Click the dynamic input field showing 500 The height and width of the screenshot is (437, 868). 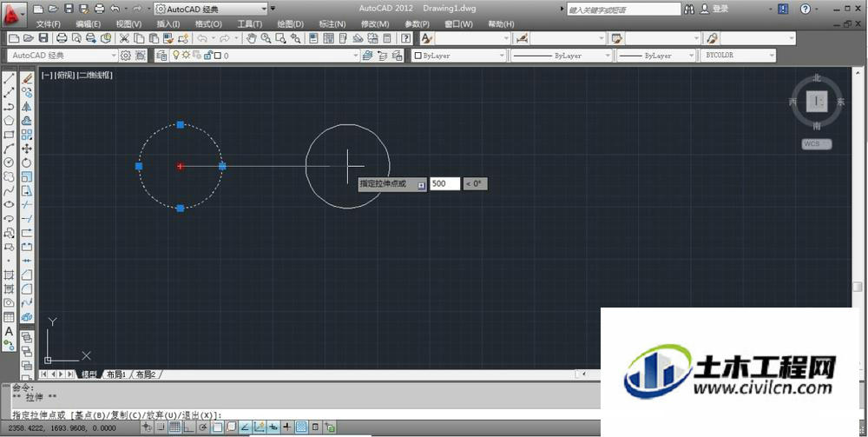[445, 183]
